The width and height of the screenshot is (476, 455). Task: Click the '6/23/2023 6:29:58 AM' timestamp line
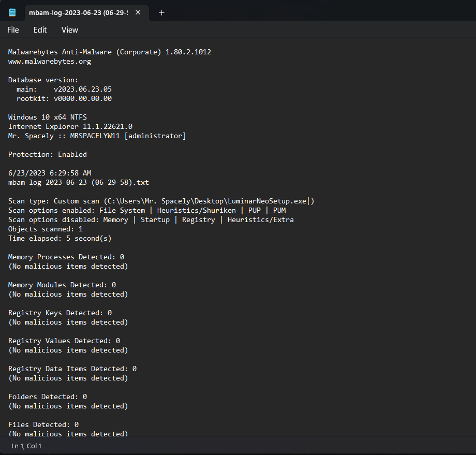coord(50,173)
